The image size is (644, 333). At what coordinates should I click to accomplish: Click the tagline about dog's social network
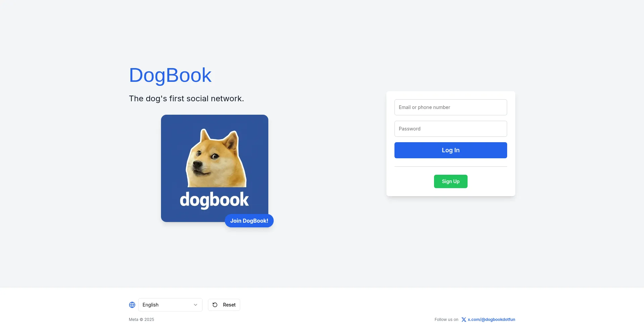pyautogui.click(x=186, y=99)
